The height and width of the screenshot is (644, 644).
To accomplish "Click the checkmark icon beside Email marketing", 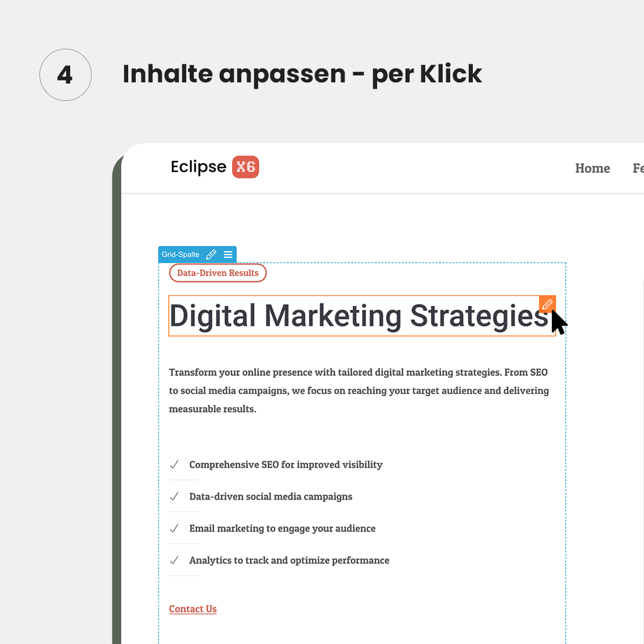I will point(174,528).
